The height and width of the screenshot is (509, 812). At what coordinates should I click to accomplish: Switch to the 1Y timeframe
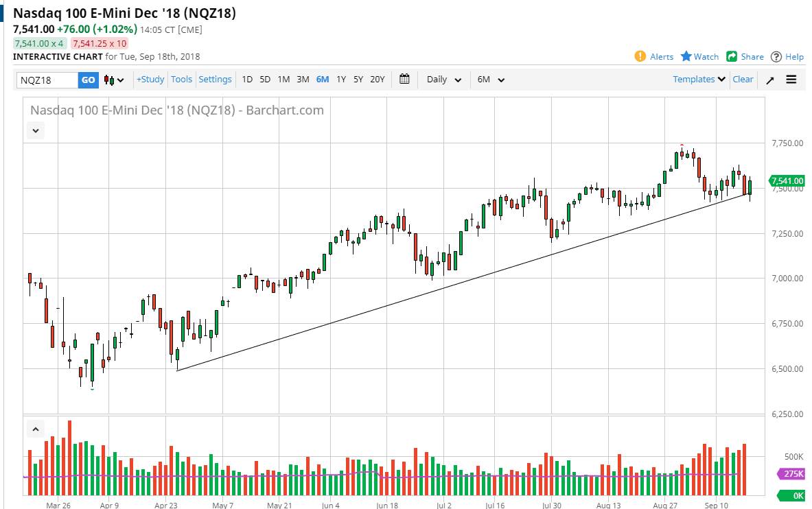pyautogui.click(x=341, y=80)
